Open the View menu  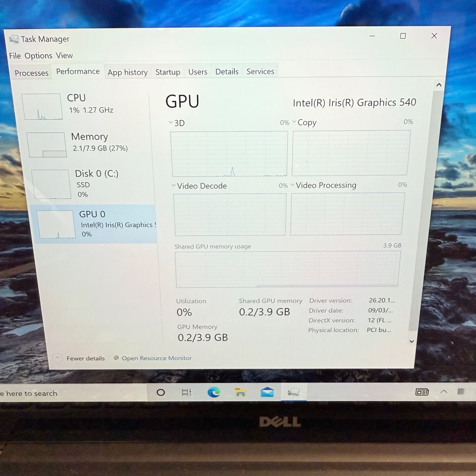[x=64, y=56]
